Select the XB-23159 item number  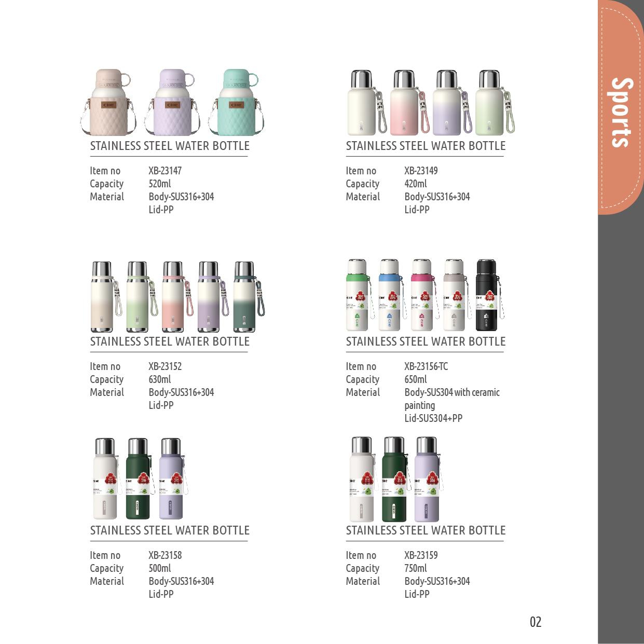421,555
